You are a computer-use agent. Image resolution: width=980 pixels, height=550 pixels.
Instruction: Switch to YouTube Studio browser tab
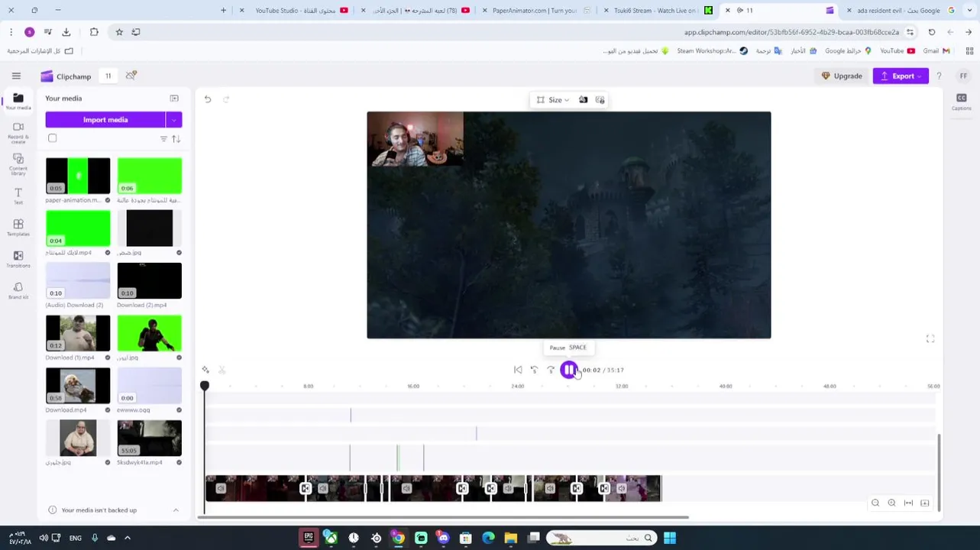[x=295, y=10]
